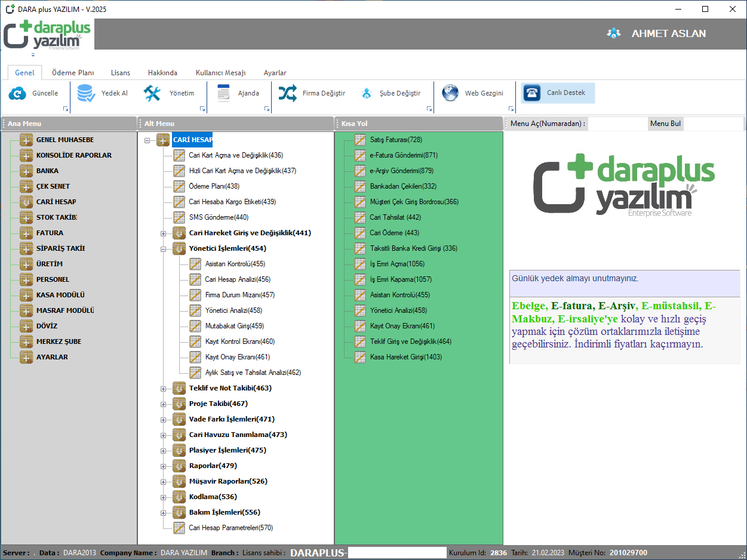Expand the Cari Havuzu Tanımlama(473) node
The image size is (747, 560).
tap(164, 435)
